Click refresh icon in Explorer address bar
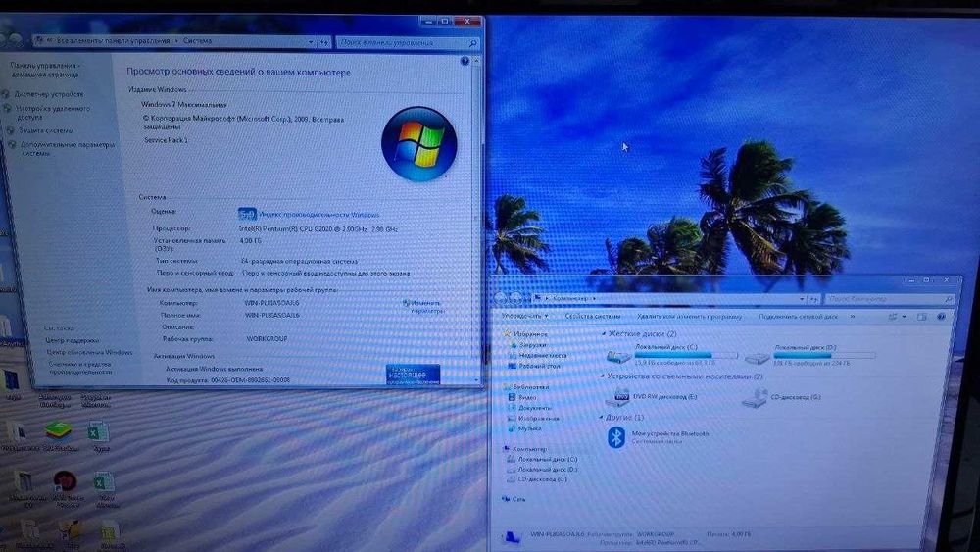980x552 pixels. pos(813,299)
